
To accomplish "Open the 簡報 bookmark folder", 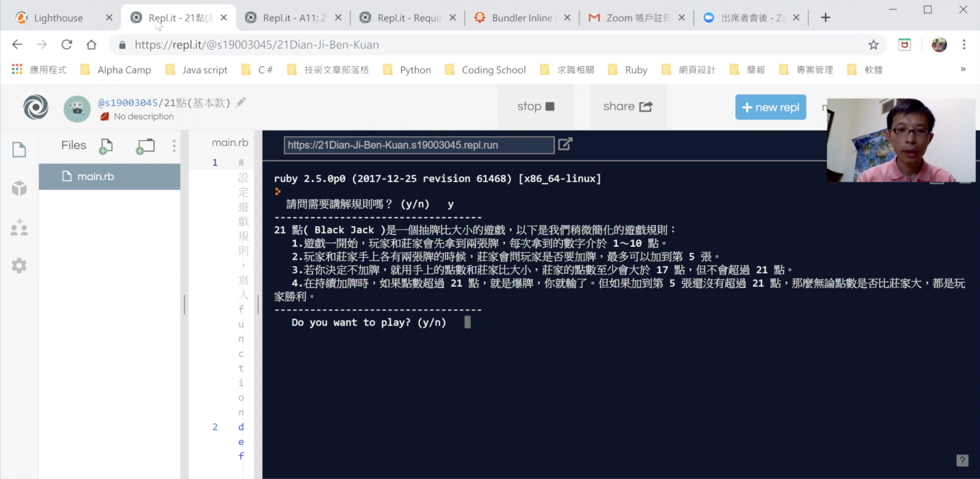I will (748, 70).
